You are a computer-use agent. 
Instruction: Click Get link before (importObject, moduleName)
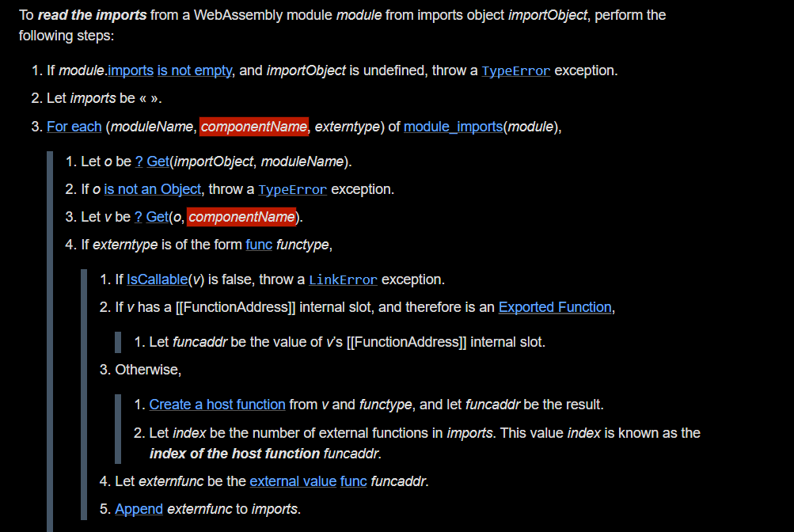tap(158, 161)
